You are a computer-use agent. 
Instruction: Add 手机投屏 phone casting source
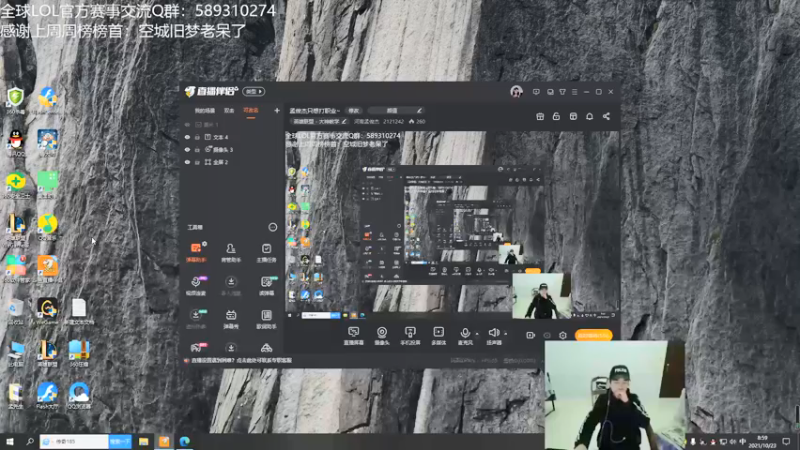coord(410,336)
